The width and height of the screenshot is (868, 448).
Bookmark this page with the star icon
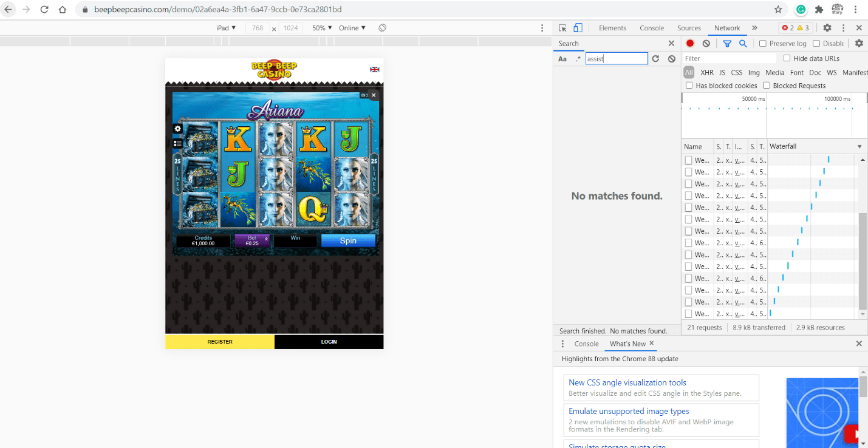point(778,10)
